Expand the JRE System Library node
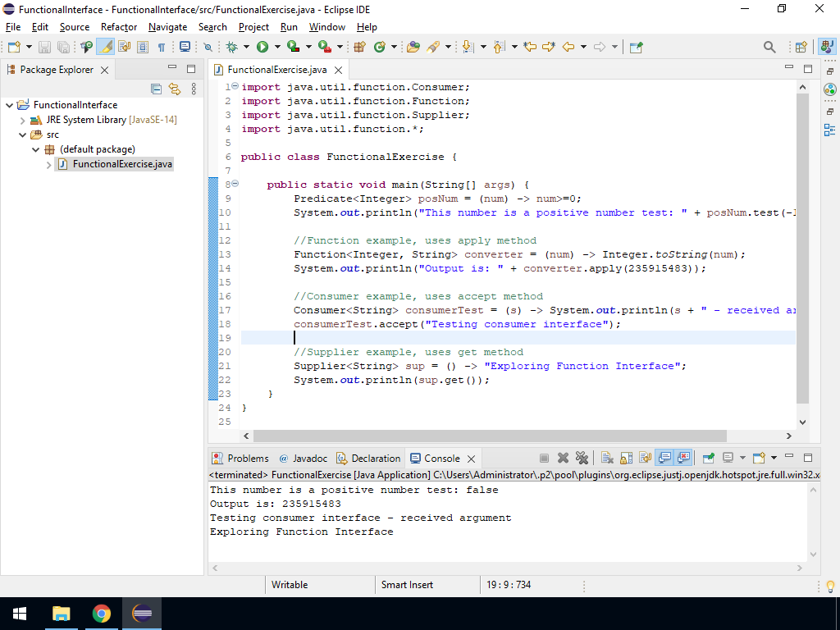Screen dimensions: 840x630 coord(23,120)
